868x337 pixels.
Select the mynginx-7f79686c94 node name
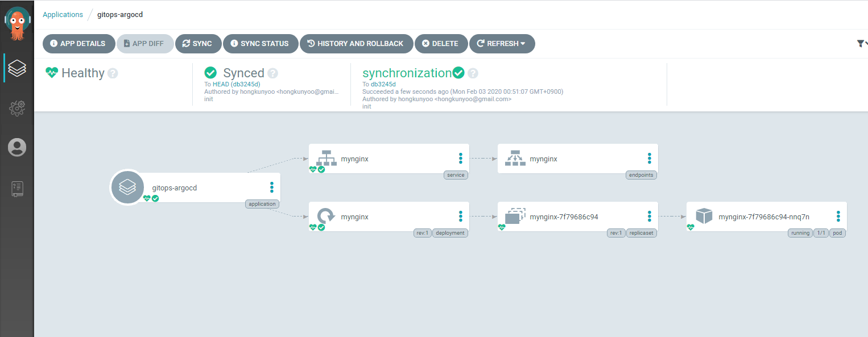pos(564,217)
